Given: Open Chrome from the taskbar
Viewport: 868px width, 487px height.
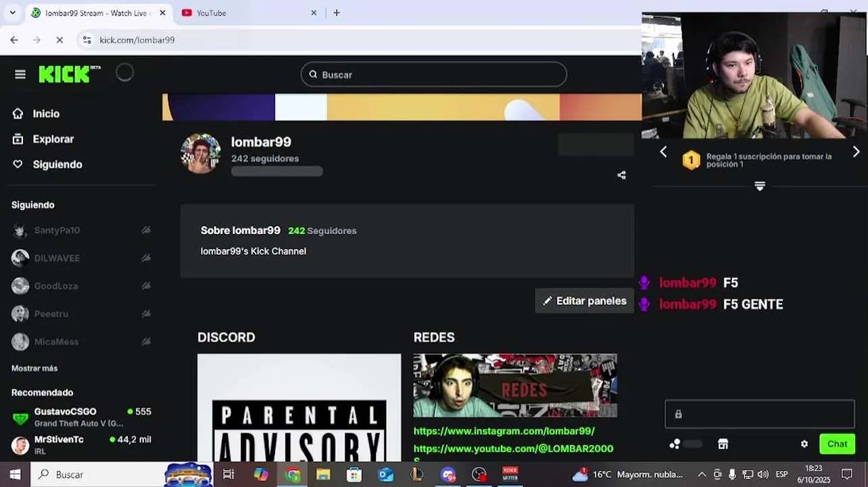Looking at the screenshot, I should pos(293,474).
